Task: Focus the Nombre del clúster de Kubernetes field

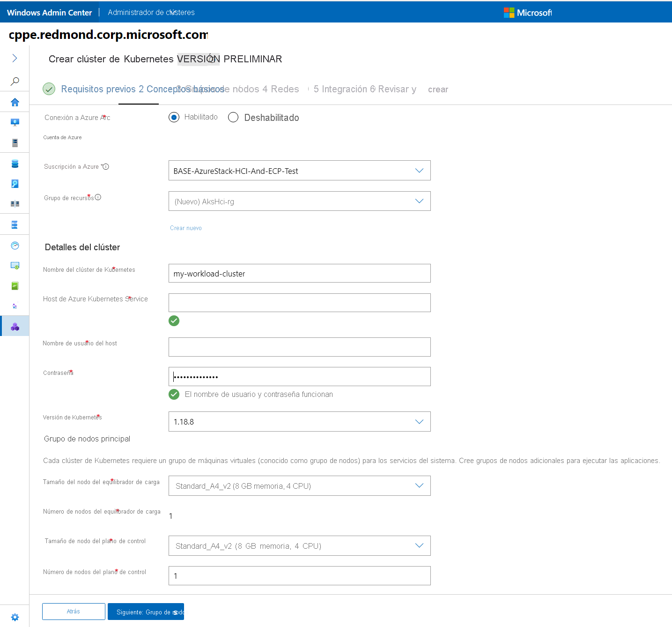Action: coord(299,273)
